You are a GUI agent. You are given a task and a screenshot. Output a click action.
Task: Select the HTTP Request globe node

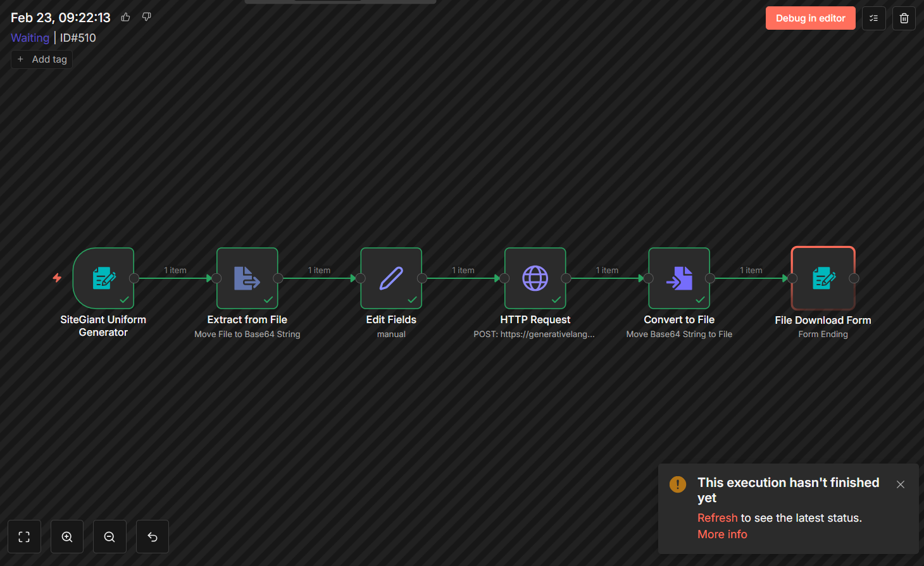click(535, 278)
